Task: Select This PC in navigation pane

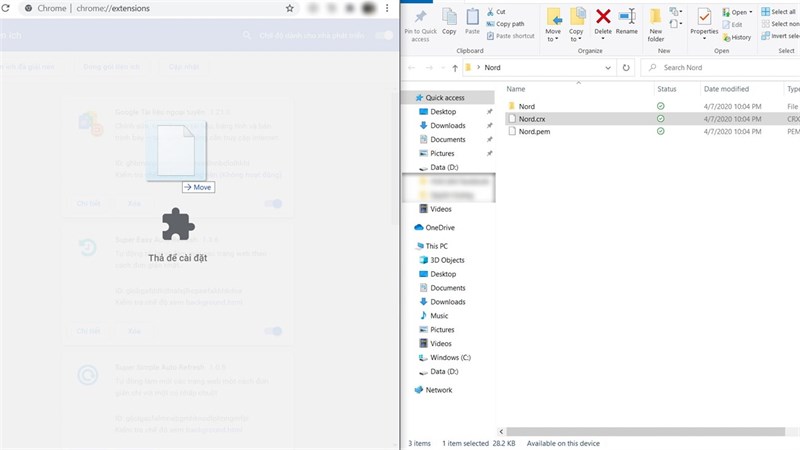Action: pyautogui.click(x=436, y=246)
